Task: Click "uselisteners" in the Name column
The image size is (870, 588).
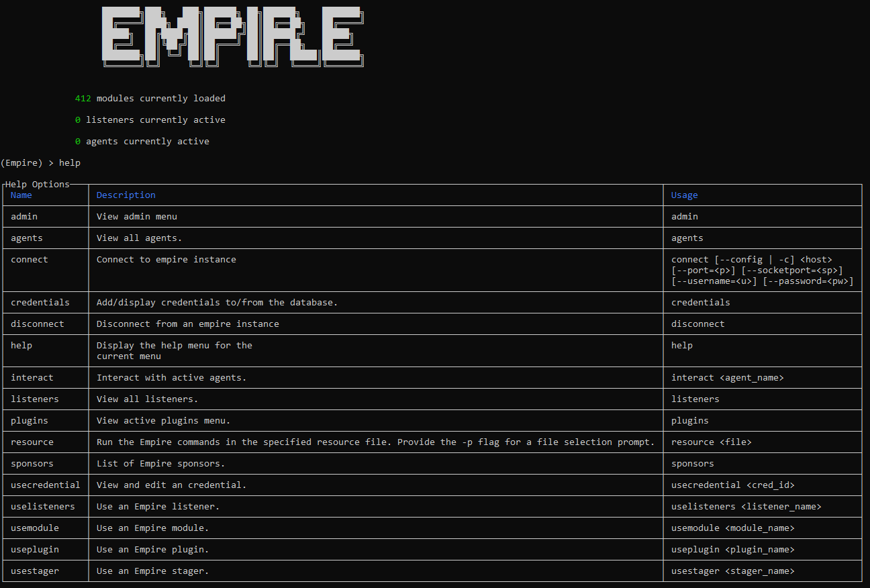Action: coord(43,507)
